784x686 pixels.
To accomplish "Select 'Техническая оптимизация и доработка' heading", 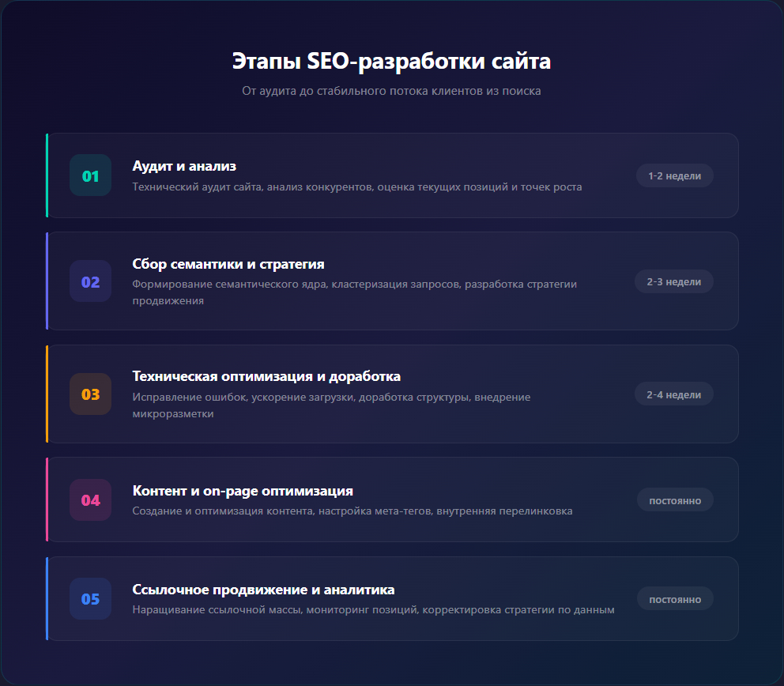I will (266, 376).
